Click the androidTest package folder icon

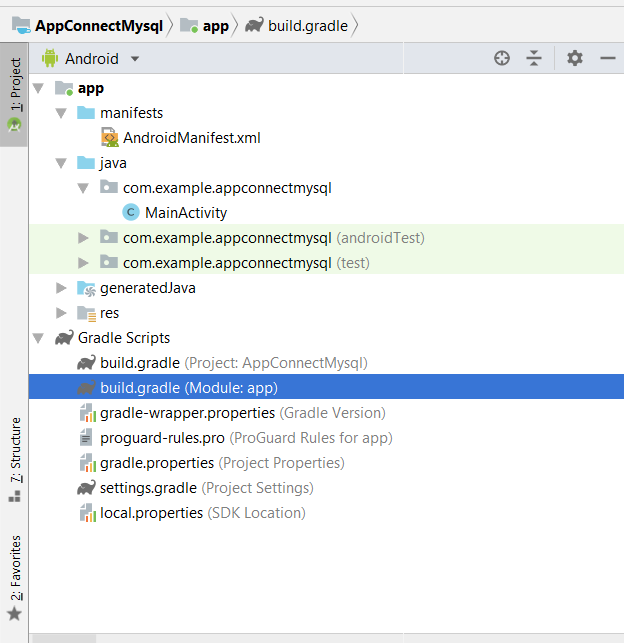(x=109, y=237)
